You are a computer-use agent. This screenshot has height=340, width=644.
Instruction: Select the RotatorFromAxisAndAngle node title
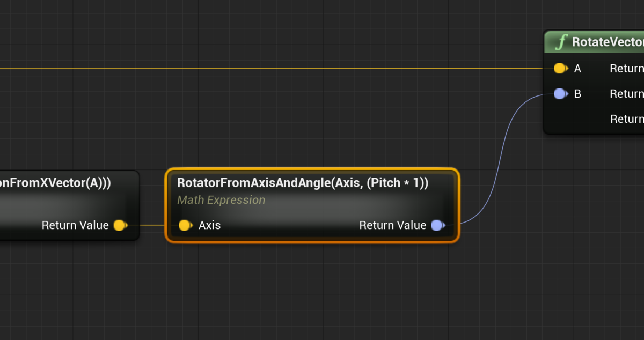(x=303, y=183)
